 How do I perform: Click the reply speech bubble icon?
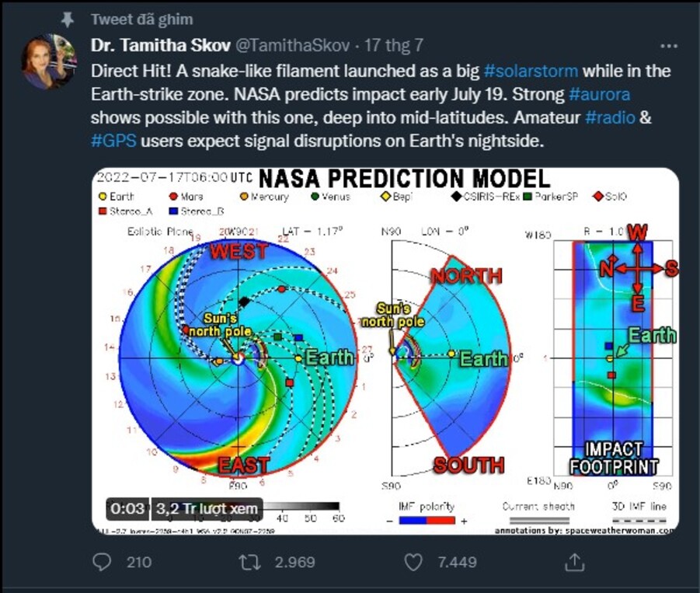coord(101,562)
